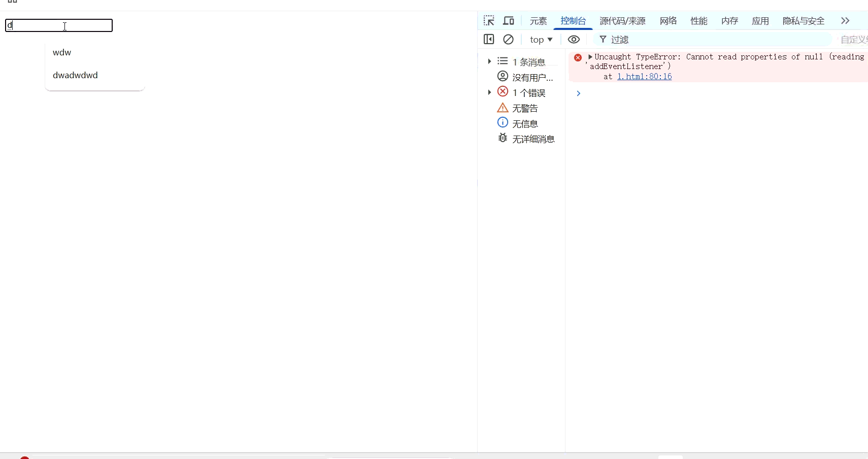Click the page's text input containing d
868x459 pixels.
pos(59,25)
